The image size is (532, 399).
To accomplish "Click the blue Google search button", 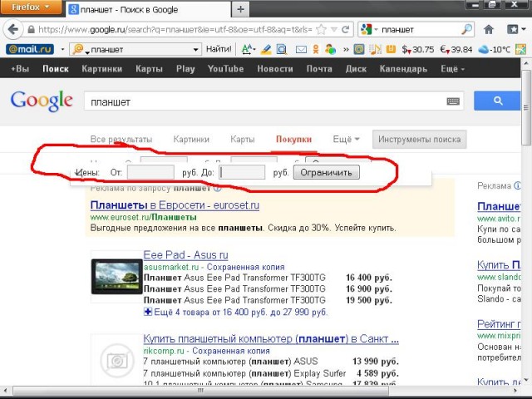I will tap(498, 101).
